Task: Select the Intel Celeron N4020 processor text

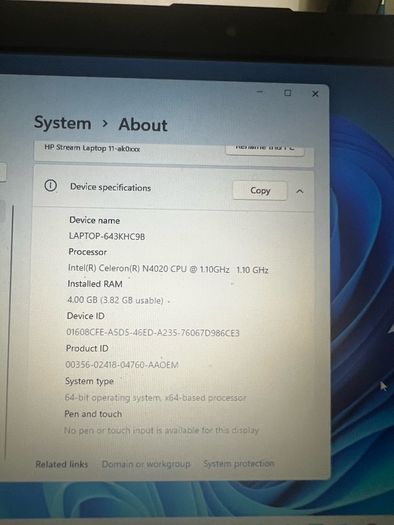Action: click(168, 269)
